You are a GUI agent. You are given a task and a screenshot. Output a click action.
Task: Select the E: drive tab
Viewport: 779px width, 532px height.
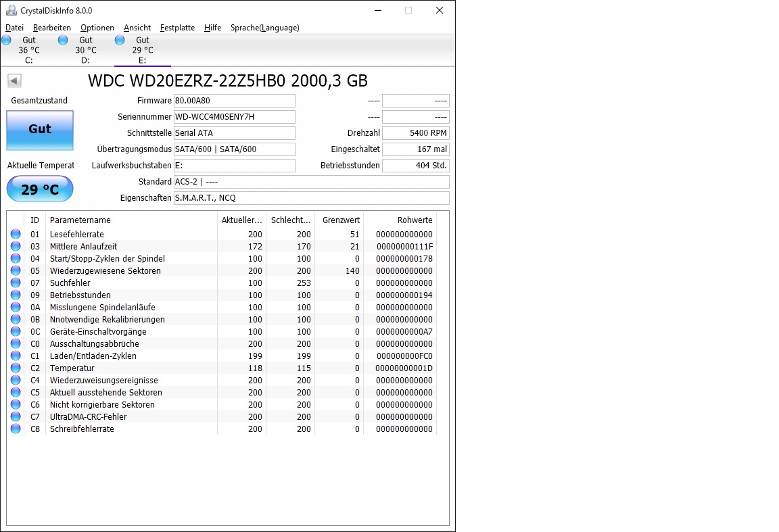143,49
